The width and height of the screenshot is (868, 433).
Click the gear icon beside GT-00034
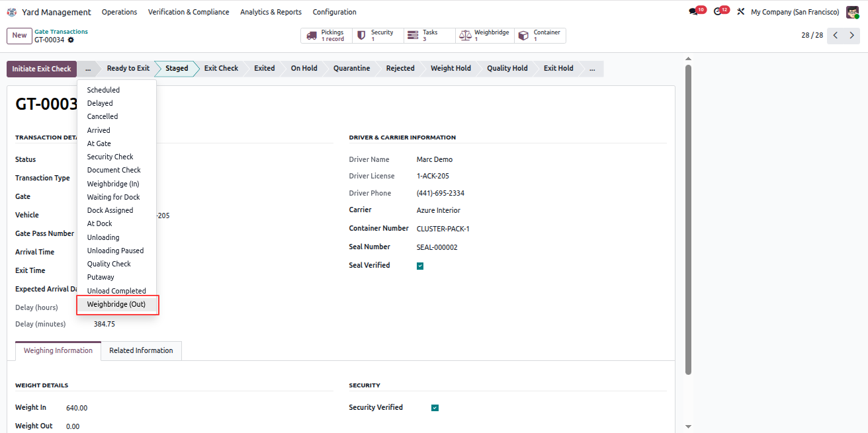pos(71,40)
